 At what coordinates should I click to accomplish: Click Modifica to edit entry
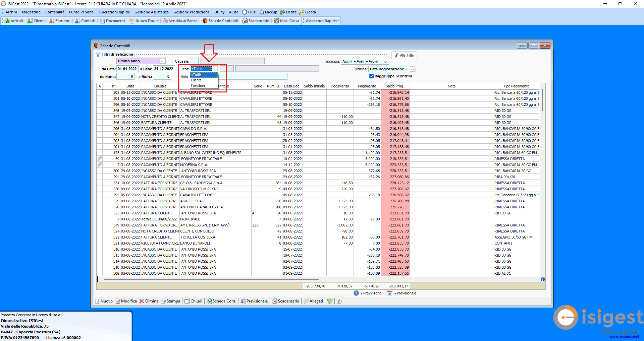[126, 301]
